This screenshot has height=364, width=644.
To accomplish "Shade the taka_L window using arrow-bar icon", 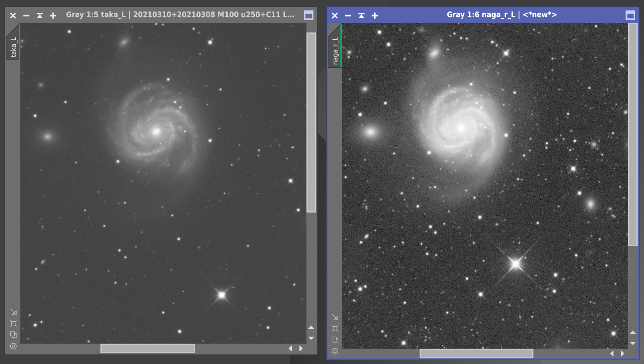I will click(40, 15).
